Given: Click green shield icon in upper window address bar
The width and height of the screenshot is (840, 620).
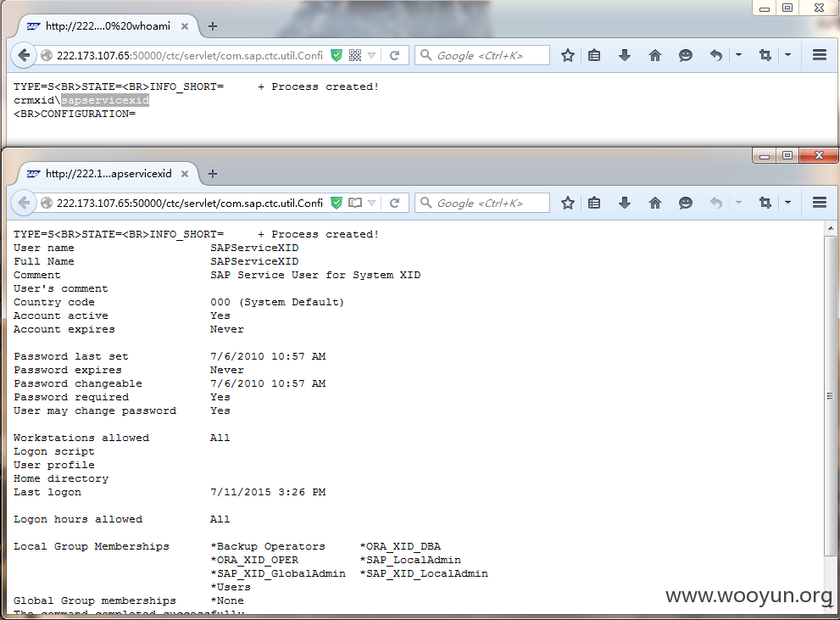Looking at the screenshot, I should coord(337,55).
